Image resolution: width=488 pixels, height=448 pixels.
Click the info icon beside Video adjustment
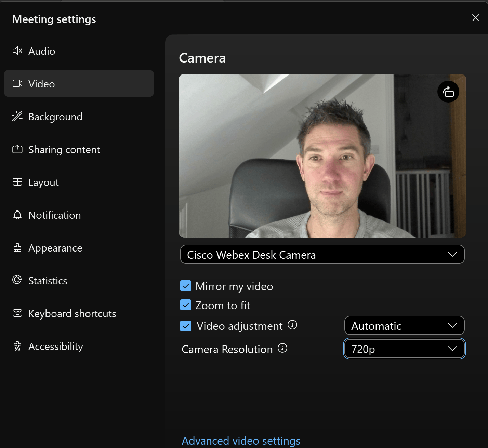tap(292, 325)
